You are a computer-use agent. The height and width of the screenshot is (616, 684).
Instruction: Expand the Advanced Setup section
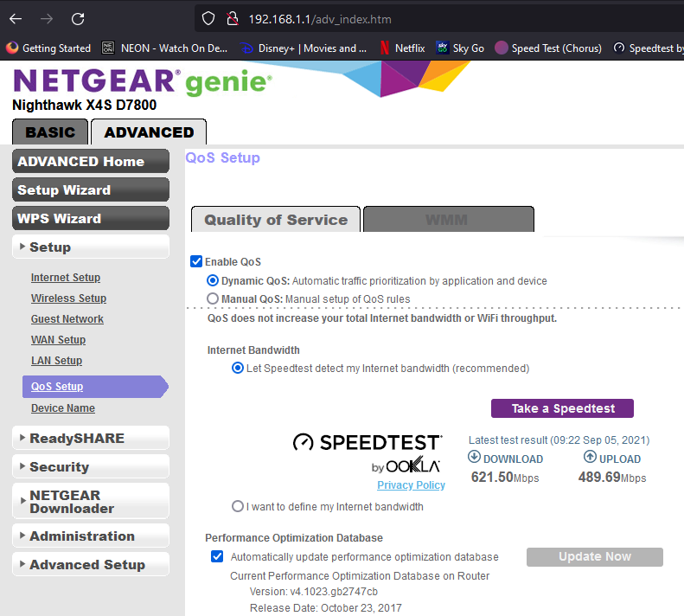click(x=91, y=564)
